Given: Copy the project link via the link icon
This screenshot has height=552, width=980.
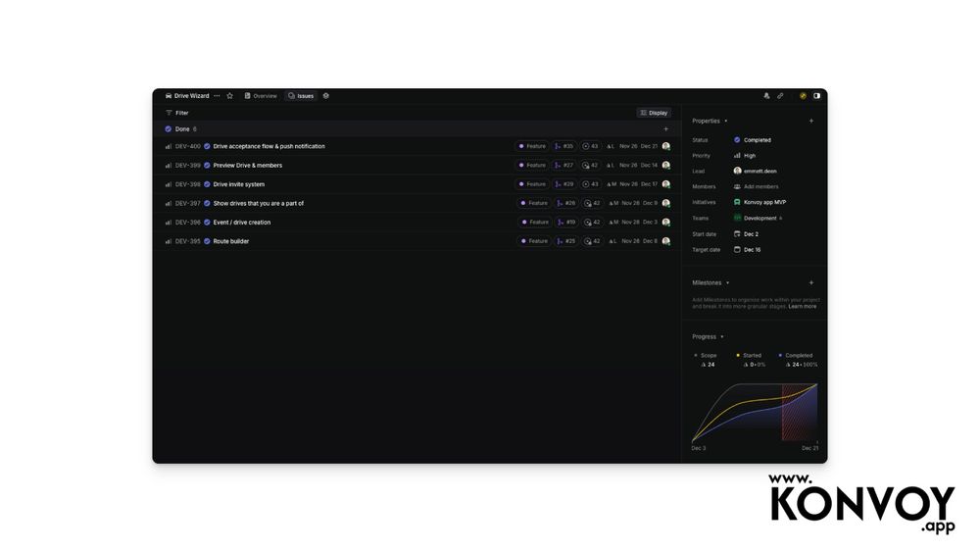Looking at the screenshot, I should (780, 96).
